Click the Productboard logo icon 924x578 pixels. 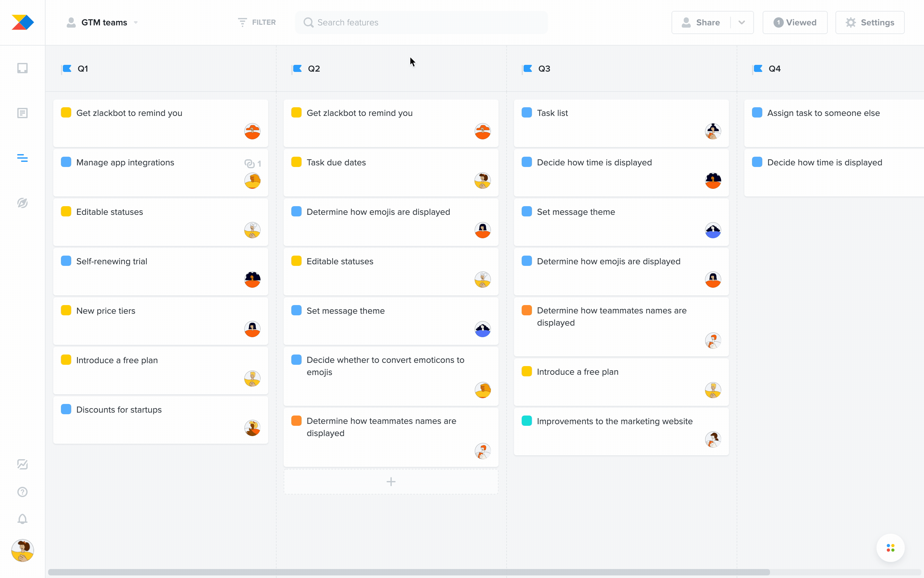[x=22, y=22]
